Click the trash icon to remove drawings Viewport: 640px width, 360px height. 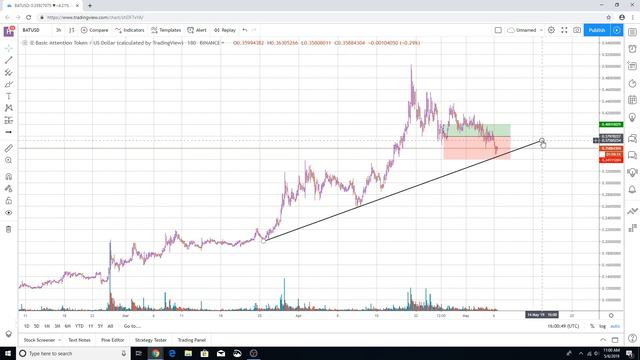[9, 229]
